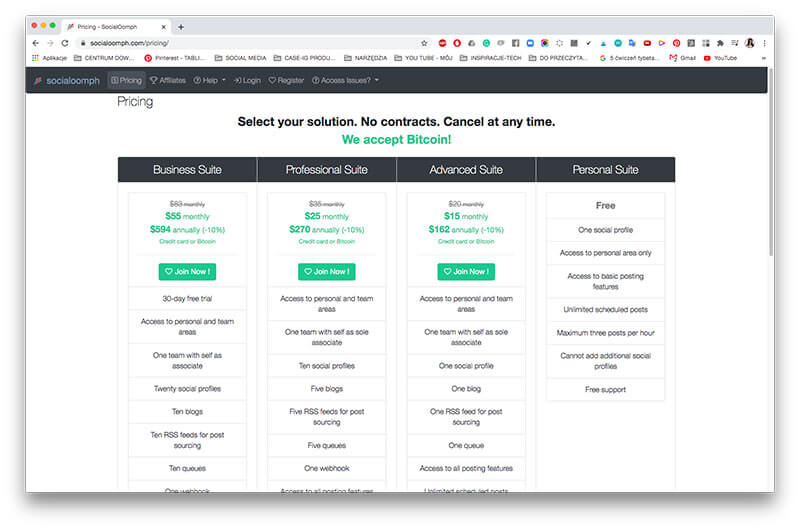Open a new browser tab
This screenshot has height=528, width=800.
[181, 26]
